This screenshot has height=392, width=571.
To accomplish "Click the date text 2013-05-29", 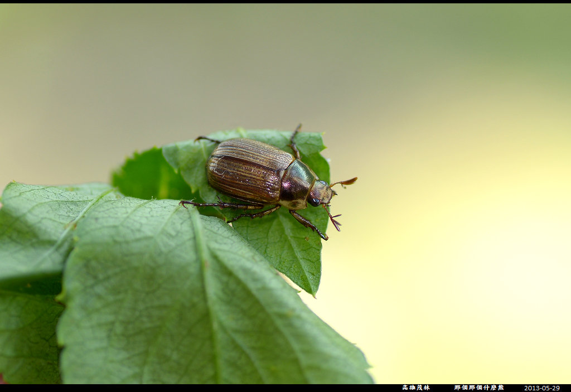I will [541, 388].
